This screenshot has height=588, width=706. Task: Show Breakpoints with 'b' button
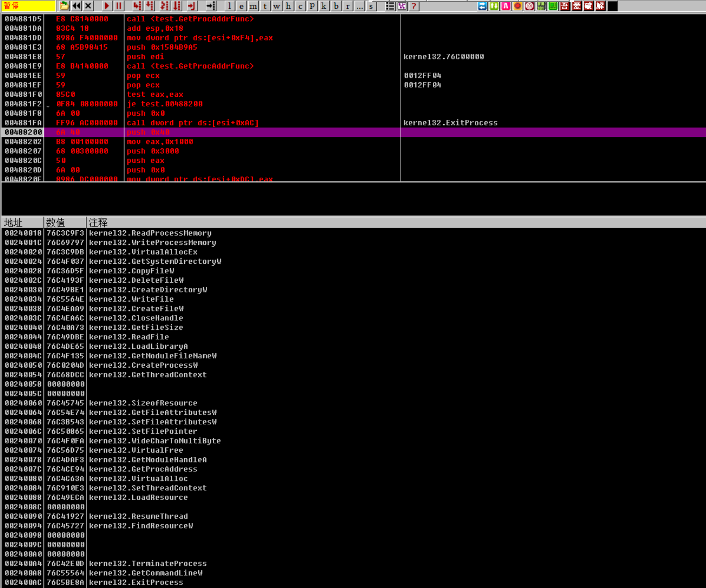[x=336, y=6]
